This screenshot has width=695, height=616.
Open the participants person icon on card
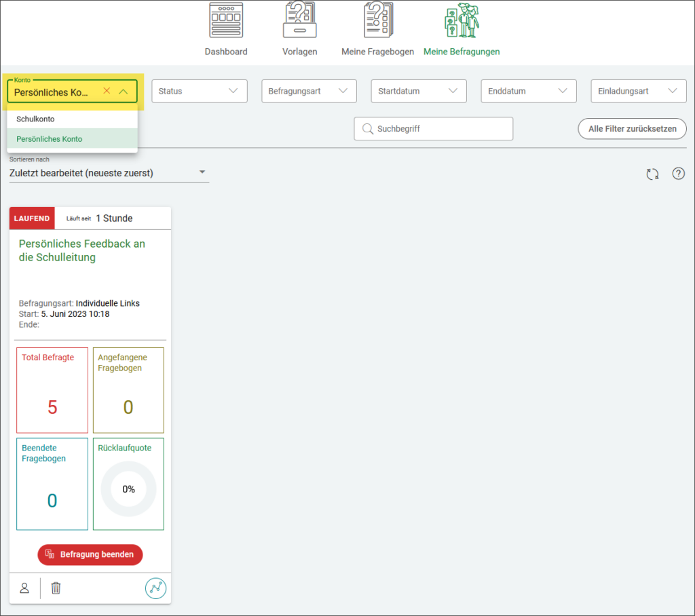click(x=24, y=588)
